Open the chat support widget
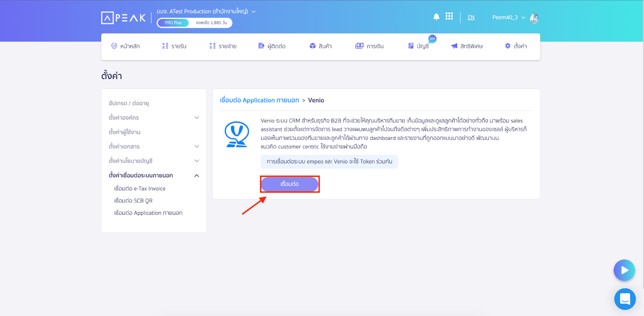The width and height of the screenshot is (644, 316). point(625,299)
